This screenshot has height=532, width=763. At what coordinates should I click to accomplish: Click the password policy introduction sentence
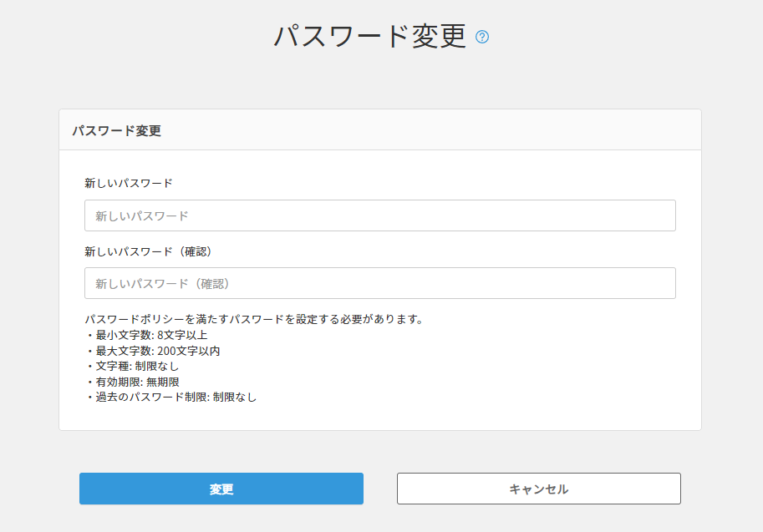tap(255, 320)
